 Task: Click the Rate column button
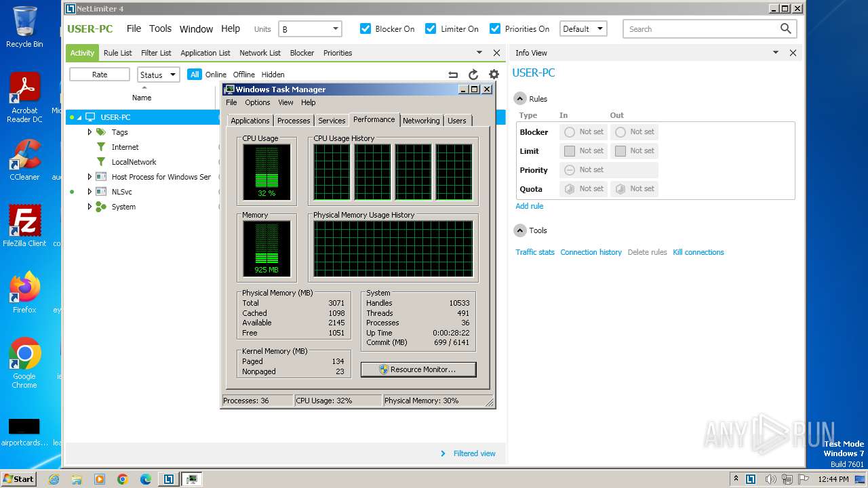coord(100,75)
